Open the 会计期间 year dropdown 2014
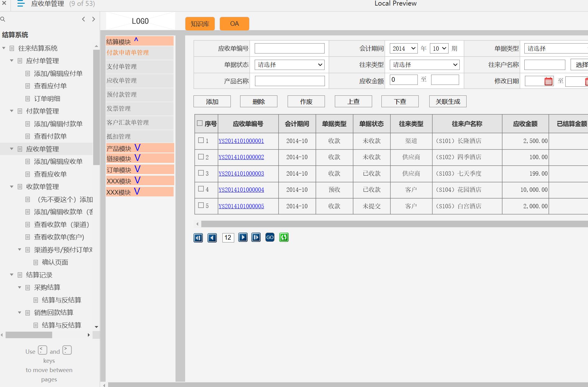The height and width of the screenshot is (387, 588). (403, 48)
